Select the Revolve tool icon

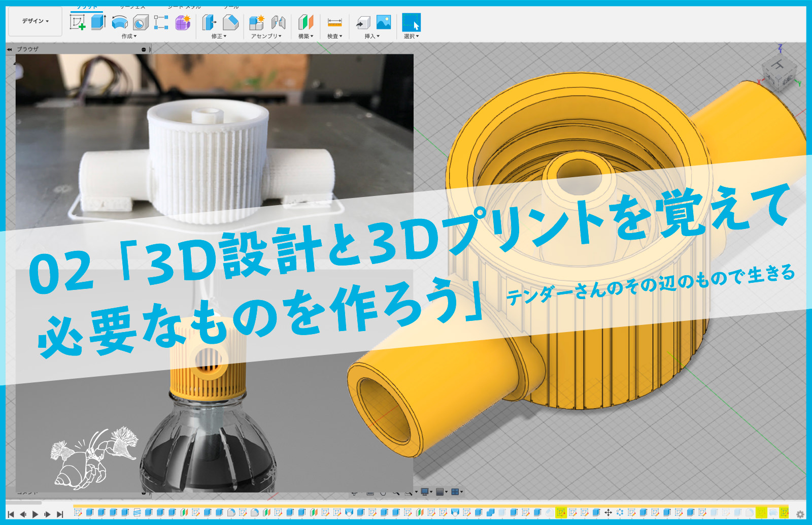tap(119, 22)
